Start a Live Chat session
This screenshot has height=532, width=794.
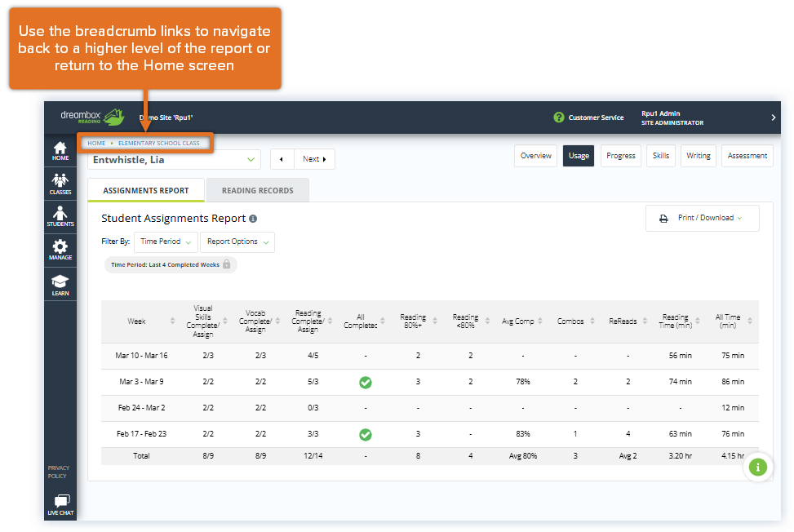(60, 504)
